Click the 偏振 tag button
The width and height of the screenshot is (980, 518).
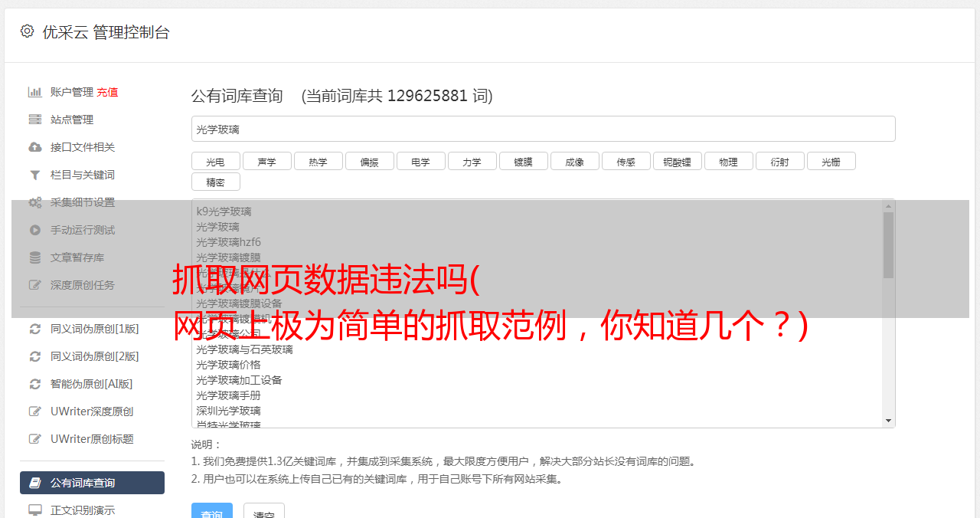370,161
